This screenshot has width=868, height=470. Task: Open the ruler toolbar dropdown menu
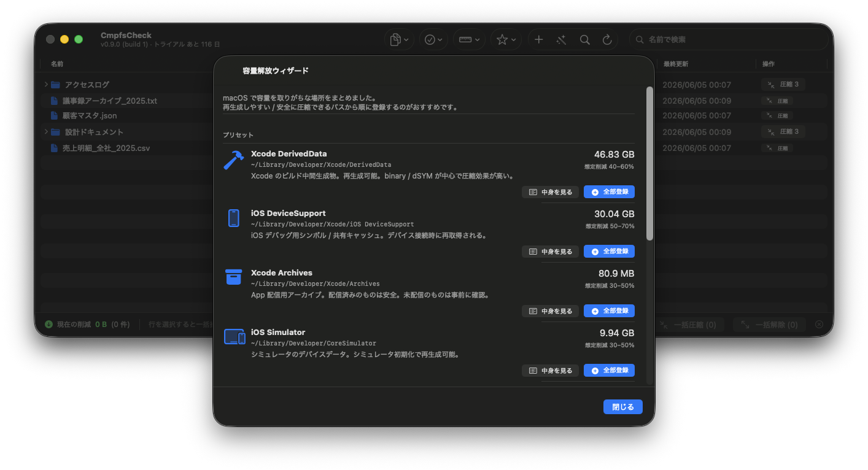469,39
